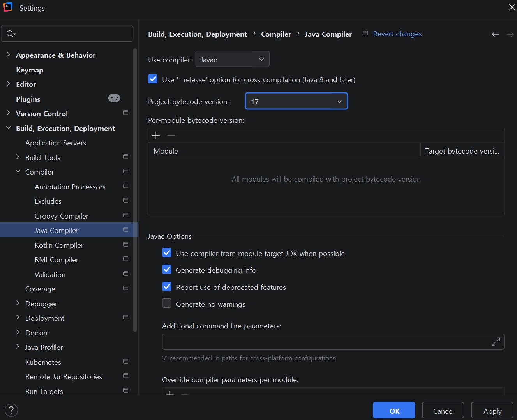Screen dimensions: 517x420
Task: Collapse the Compiler node
Action: pos(18,171)
